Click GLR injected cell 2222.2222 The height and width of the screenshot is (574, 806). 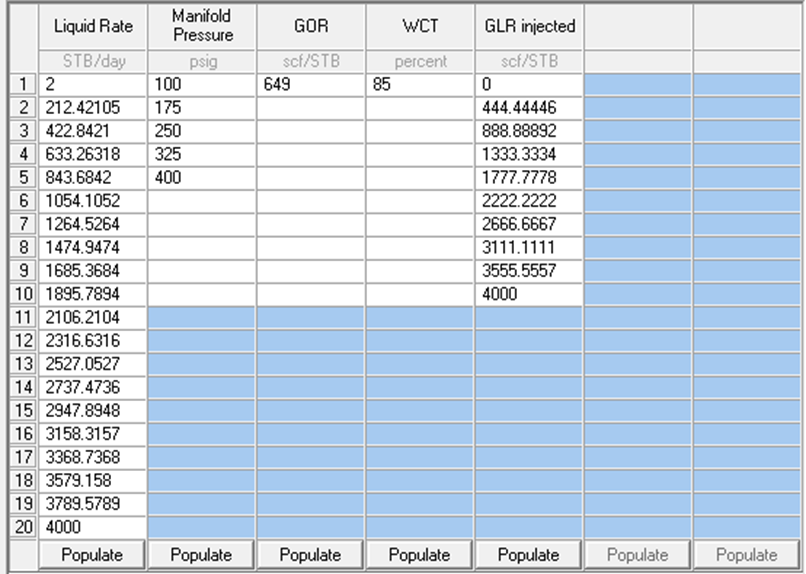(529, 201)
